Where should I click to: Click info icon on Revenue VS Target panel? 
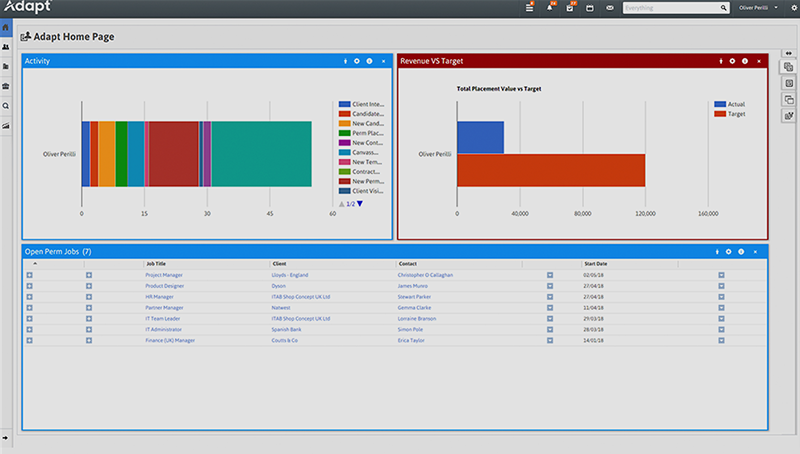(744, 61)
